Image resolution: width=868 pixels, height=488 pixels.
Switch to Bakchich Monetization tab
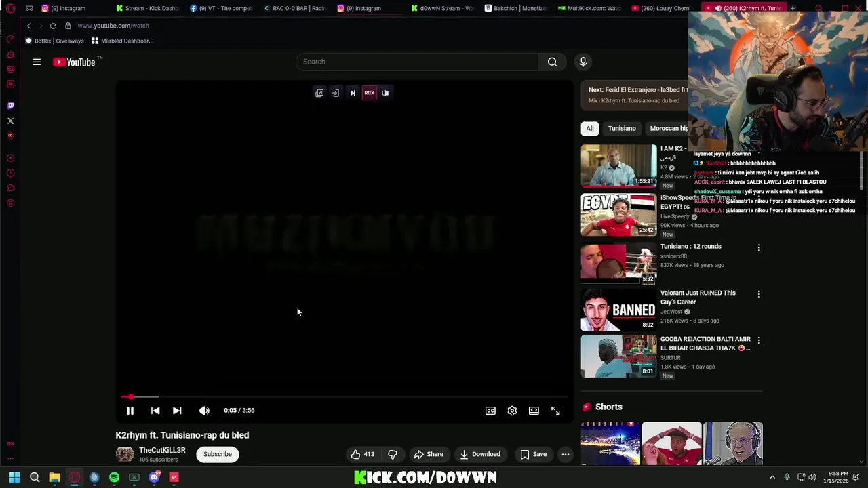[515, 8]
